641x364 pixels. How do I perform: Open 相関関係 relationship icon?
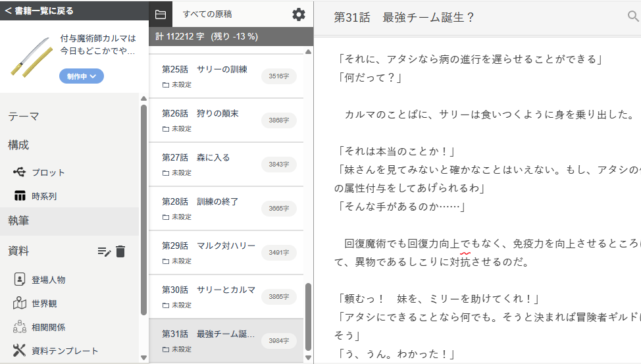coord(20,327)
